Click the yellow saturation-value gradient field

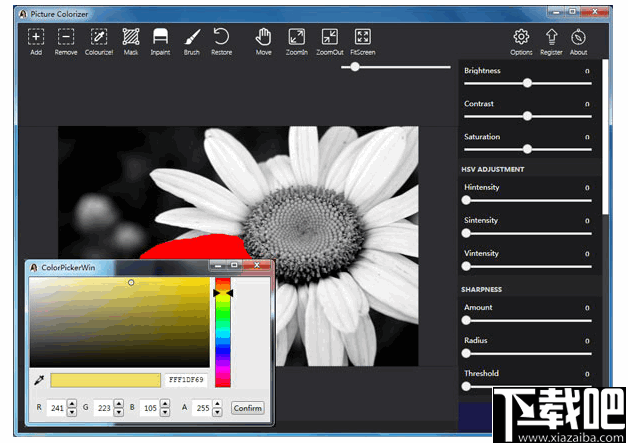(119, 322)
